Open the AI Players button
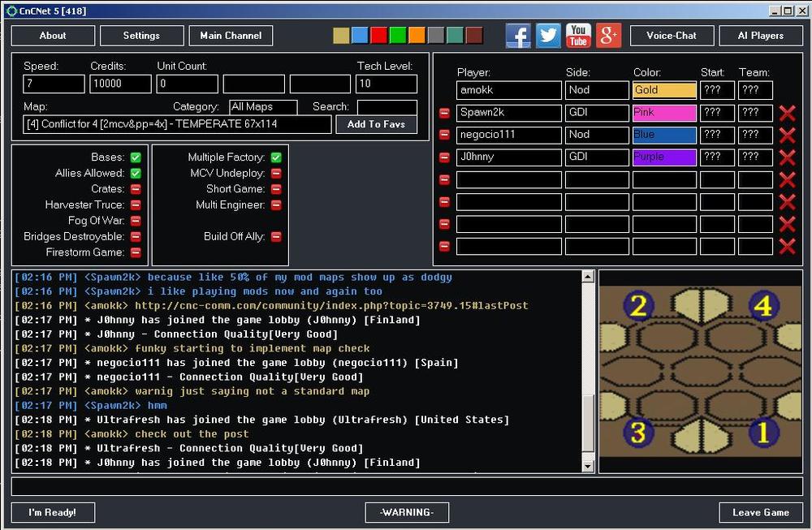Screen dimensions: 812x530 coord(761,36)
